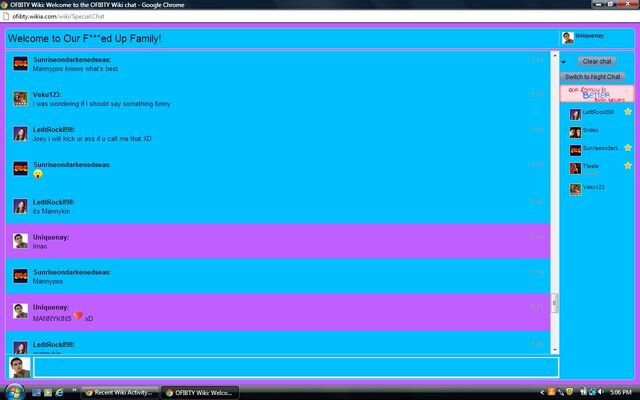The image size is (640, 400).
Task: Click the chat scrollbar up arrow
Action: 555,55
